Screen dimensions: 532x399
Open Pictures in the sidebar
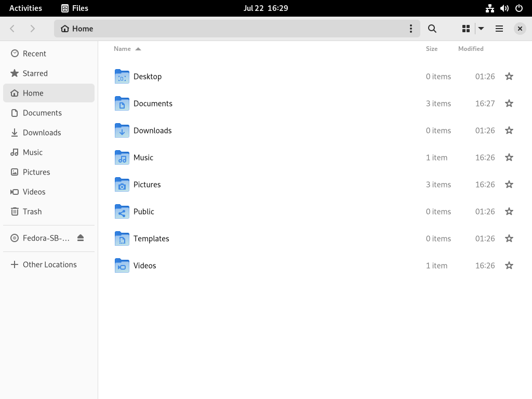click(x=49, y=172)
